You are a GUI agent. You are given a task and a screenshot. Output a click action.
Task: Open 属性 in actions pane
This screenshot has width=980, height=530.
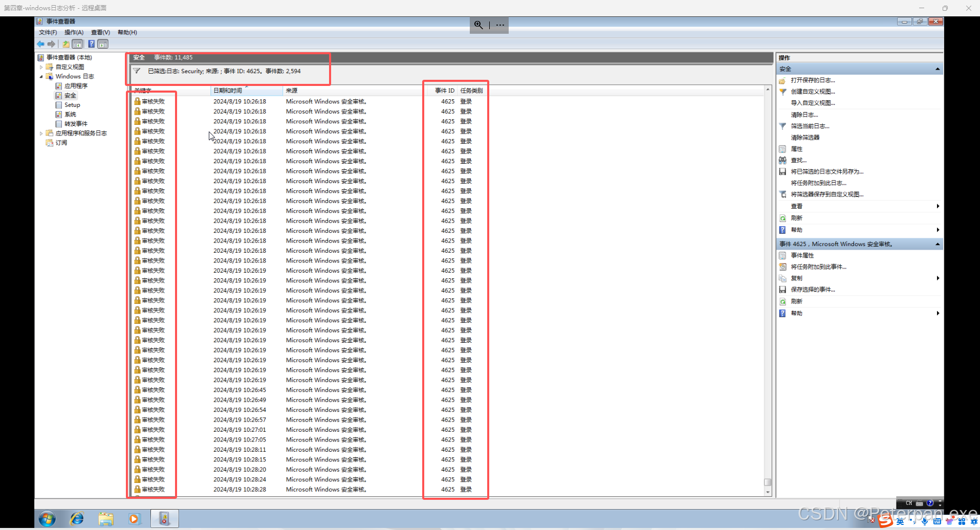click(796, 149)
